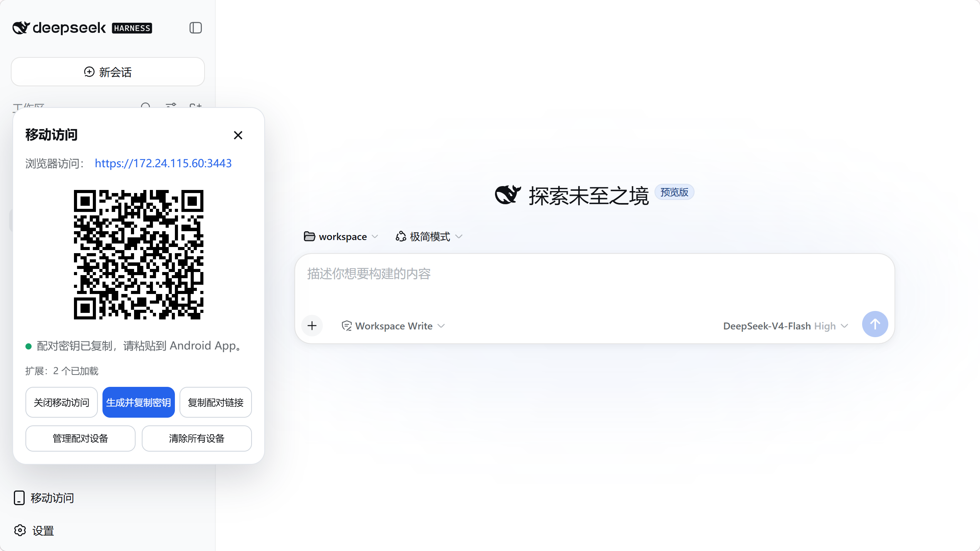The width and height of the screenshot is (980, 551).
Task: Click the HARNESS badge next to deepseek
Action: pyautogui.click(x=132, y=28)
